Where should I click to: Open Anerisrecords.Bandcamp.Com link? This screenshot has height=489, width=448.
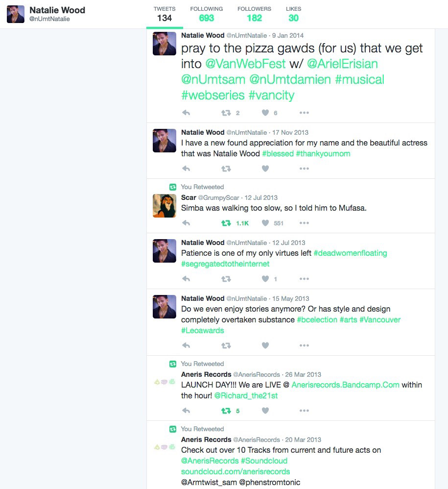tap(345, 385)
